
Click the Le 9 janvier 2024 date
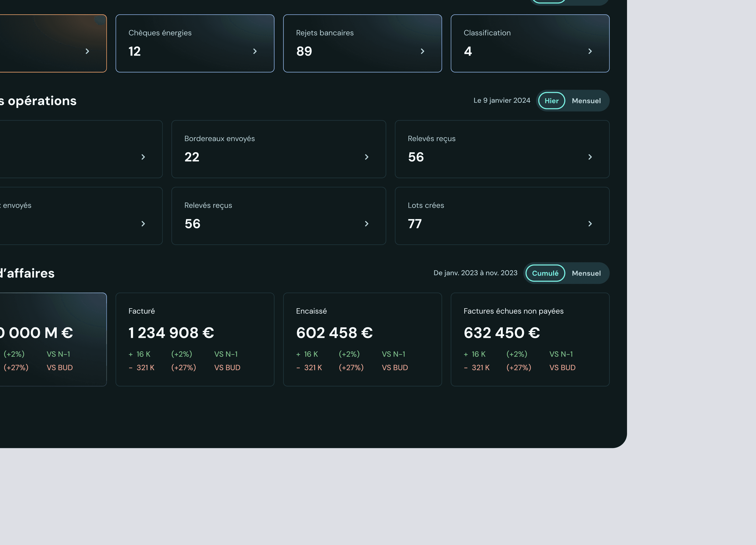pyautogui.click(x=502, y=100)
